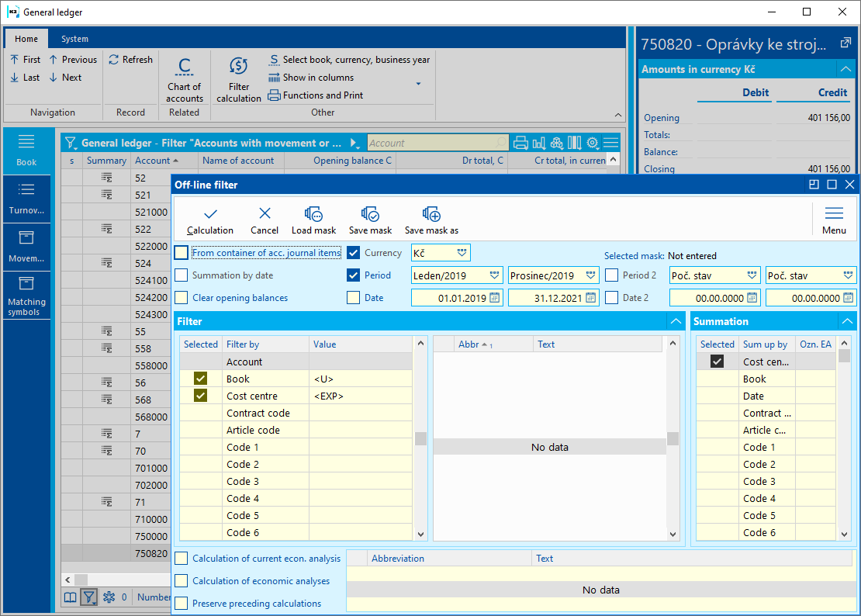
Task: Open the Load mask function
Action: pos(313,221)
